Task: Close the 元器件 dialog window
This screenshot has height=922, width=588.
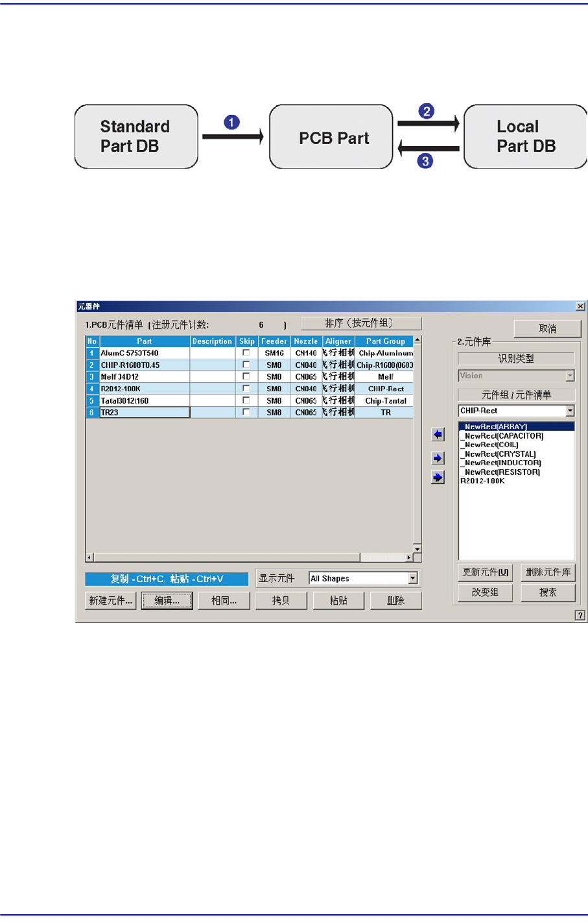Action: 580,306
